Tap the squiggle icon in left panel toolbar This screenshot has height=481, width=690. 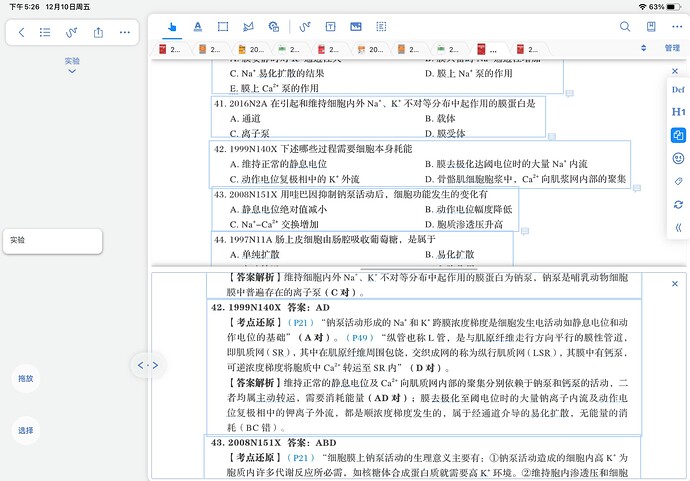pos(71,32)
